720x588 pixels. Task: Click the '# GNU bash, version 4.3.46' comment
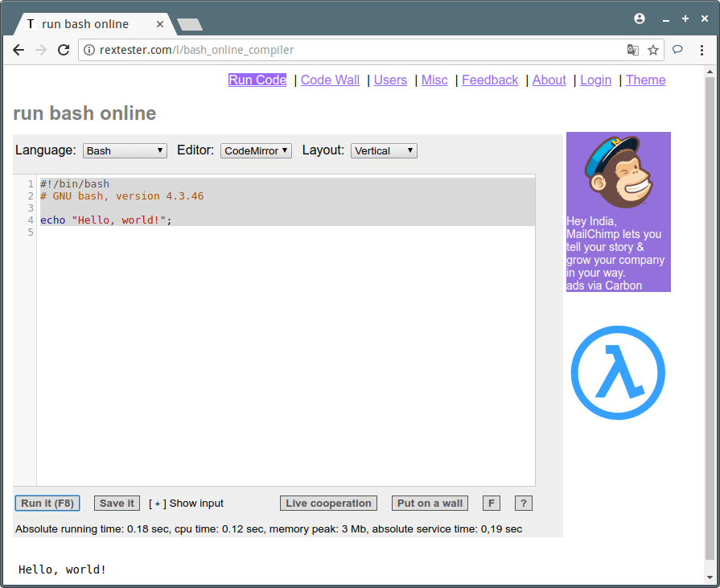click(121, 196)
